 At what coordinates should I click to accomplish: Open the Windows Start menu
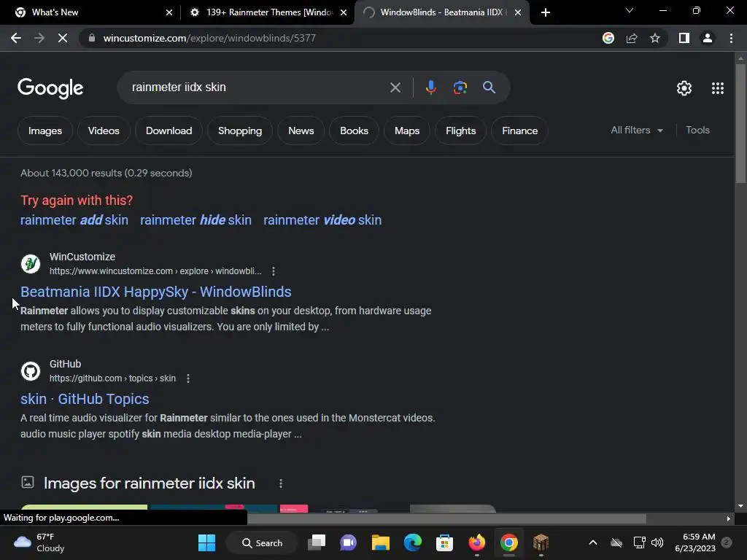coord(206,542)
